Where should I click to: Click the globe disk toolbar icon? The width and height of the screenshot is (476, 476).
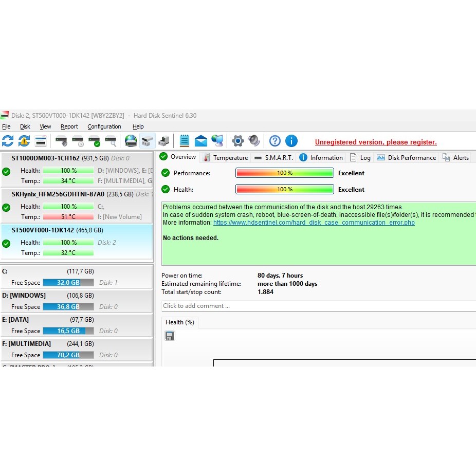pos(131,141)
